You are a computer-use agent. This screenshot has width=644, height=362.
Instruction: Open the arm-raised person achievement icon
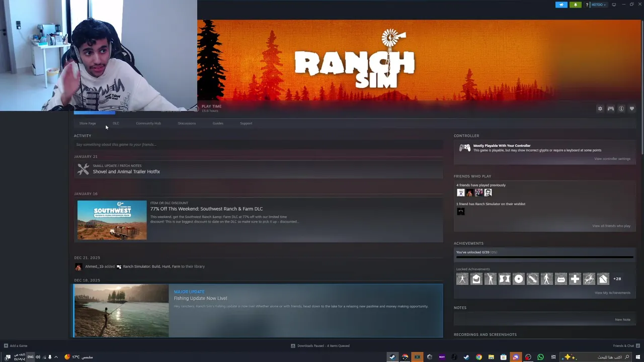[x=490, y=279]
